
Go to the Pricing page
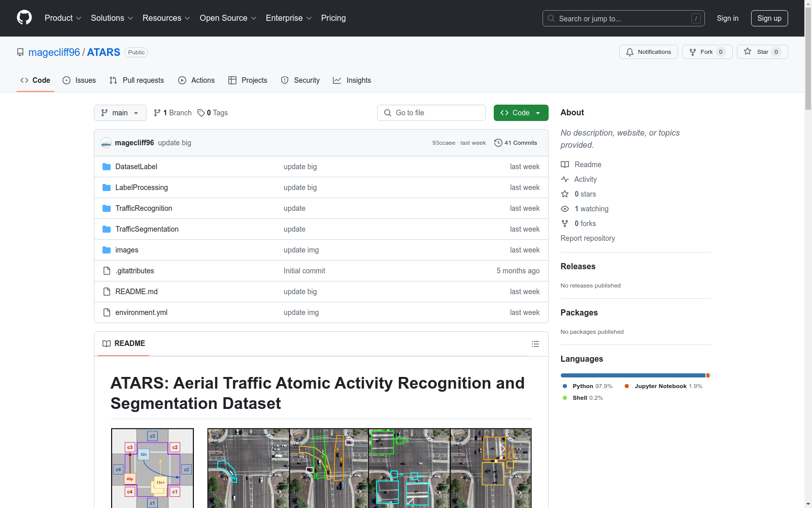(333, 18)
